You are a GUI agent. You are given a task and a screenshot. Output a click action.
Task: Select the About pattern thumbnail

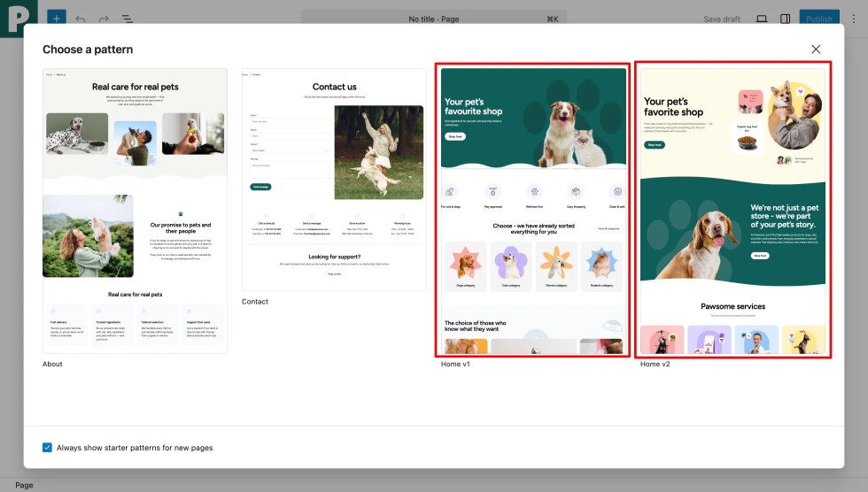pos(135,211)
